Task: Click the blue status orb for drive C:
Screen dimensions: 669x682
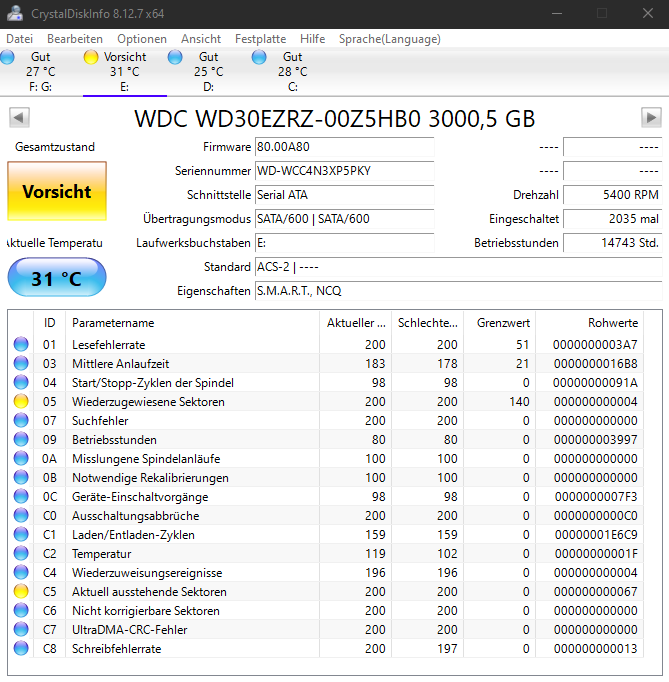Action: (259, 57)
